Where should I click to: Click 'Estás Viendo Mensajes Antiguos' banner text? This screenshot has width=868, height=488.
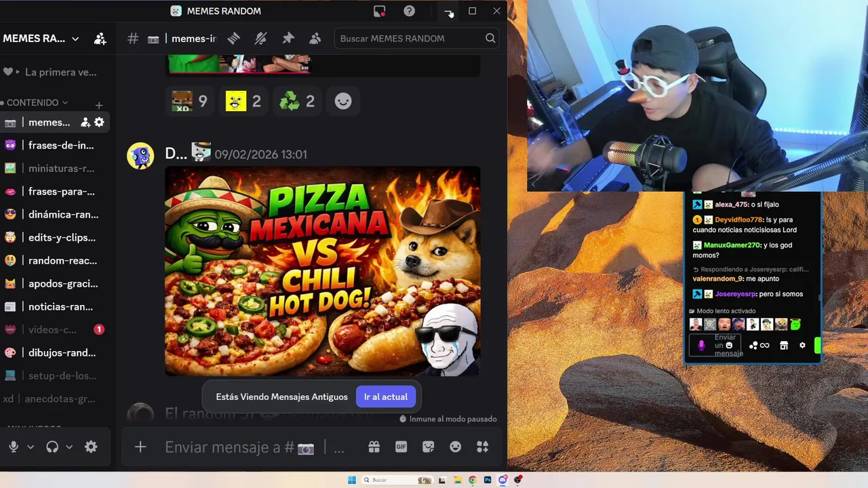coord(281,396)
